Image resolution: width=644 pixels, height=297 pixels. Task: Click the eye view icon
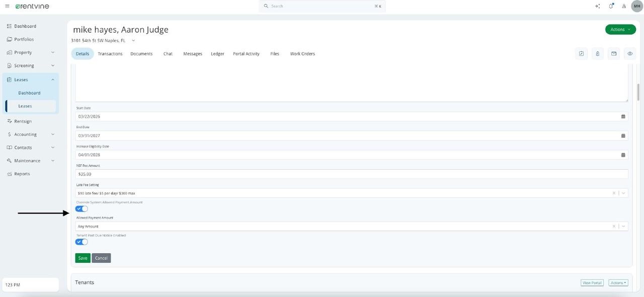click(x=629, y=54)
